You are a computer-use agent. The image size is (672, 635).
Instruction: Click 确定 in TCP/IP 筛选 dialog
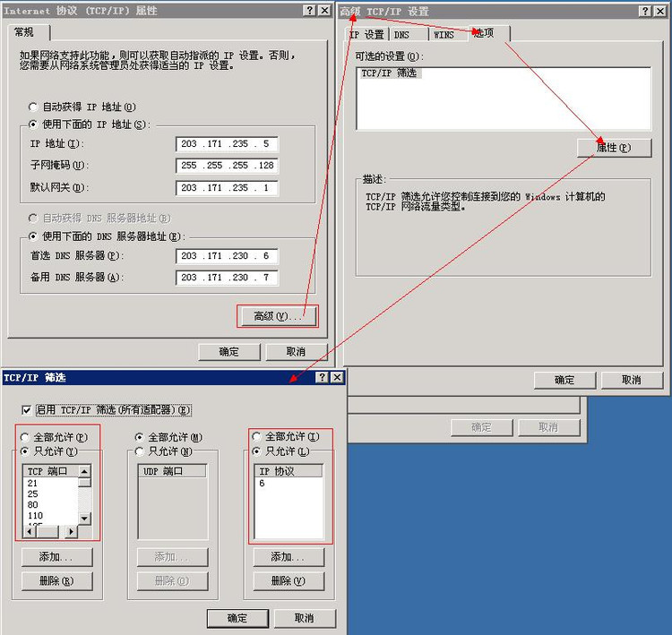point(237,618)
